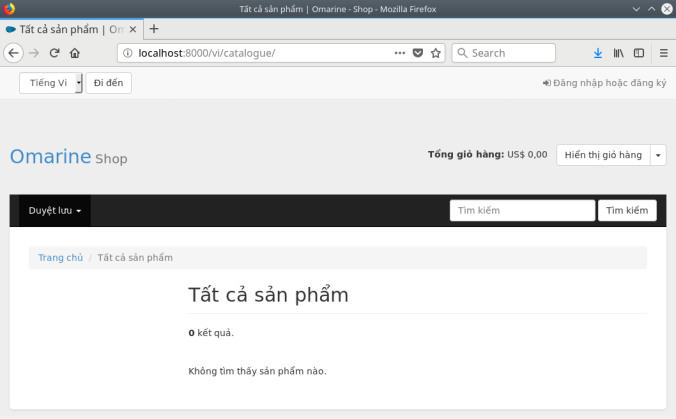This screenshot has width=676, height=419.
Task: Expand the 'Duyệt lưu' navigation dropdown
Action: [x=55, y=211]
